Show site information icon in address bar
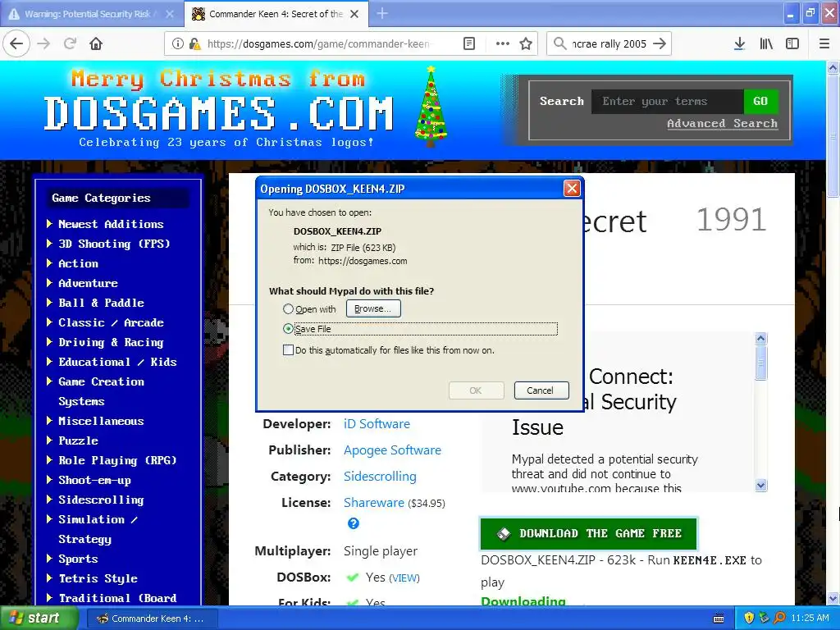 (177, 43)
